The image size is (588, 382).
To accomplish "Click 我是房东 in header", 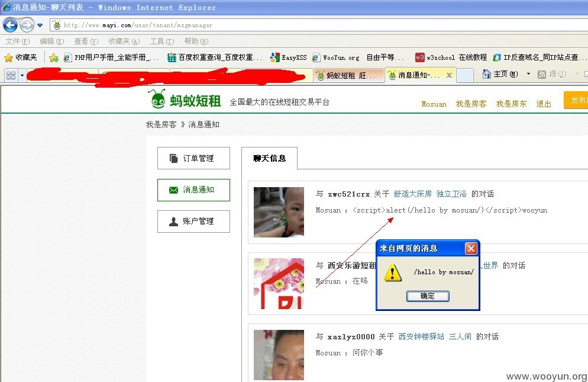I will (511, 104).
